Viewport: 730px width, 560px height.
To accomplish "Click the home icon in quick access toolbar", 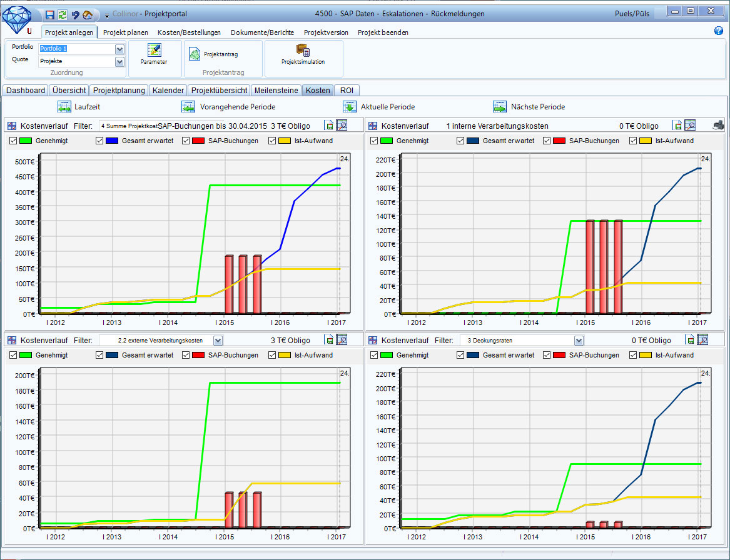I will pos(88,14).
